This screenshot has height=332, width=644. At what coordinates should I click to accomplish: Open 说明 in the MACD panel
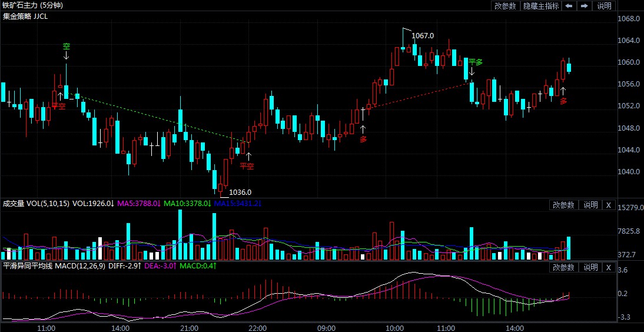coord(590,267)
